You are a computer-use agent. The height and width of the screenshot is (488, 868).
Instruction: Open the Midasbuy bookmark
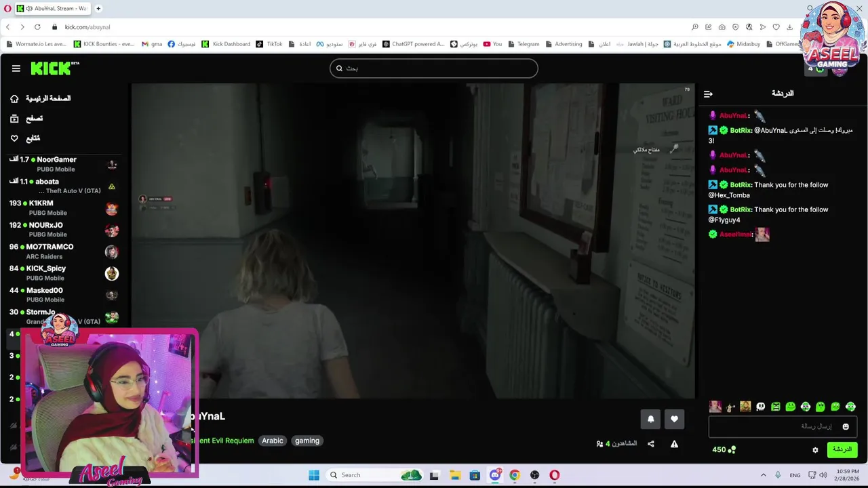[x=744, y=44]
